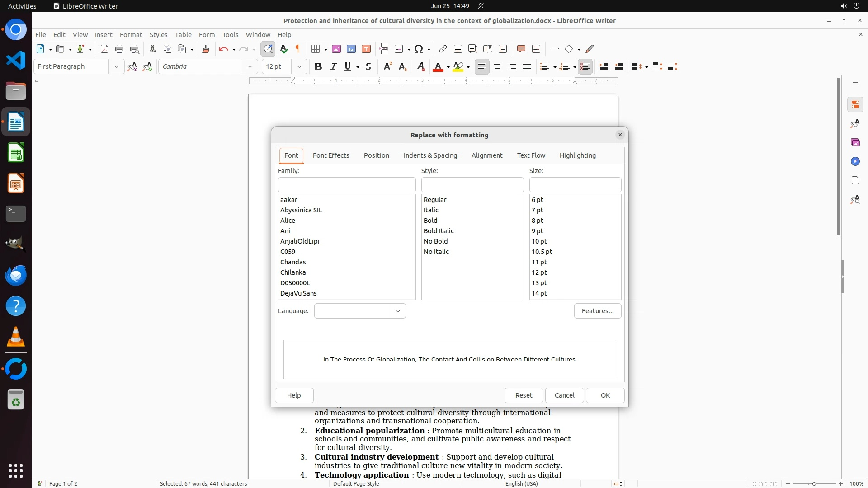
Task: Click the Bold formatting icon
Action: [318, 67]
